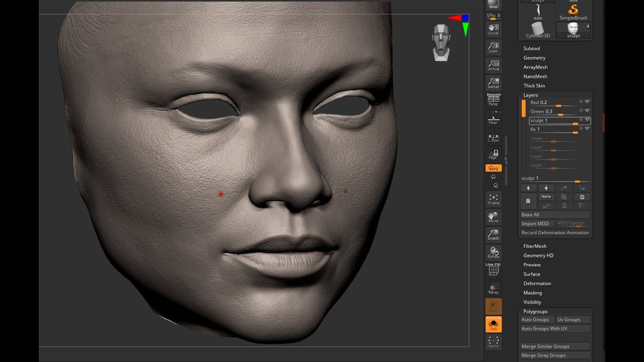Select the aaa brush thumbnail

(538, 12)
